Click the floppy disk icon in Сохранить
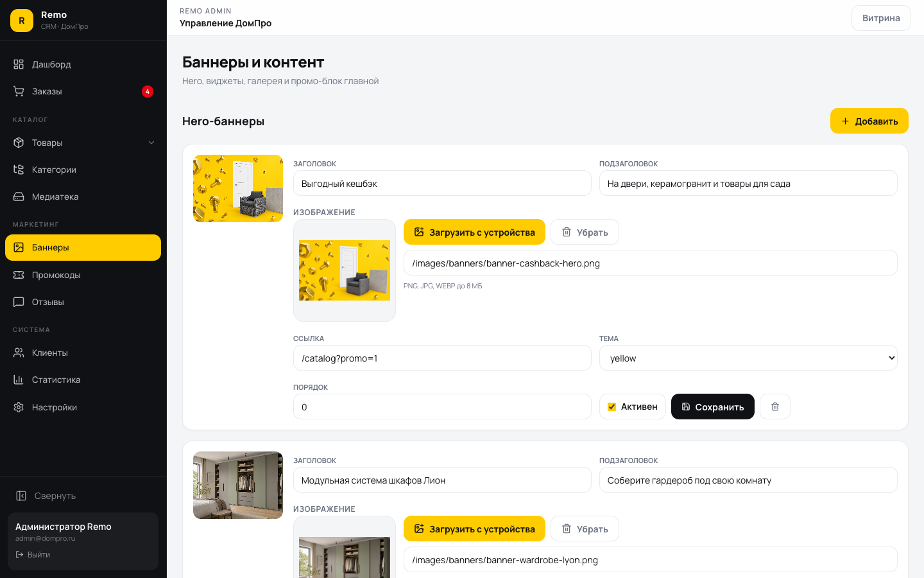The width and height of the screenshot is (924, 578). click(686, 407)
